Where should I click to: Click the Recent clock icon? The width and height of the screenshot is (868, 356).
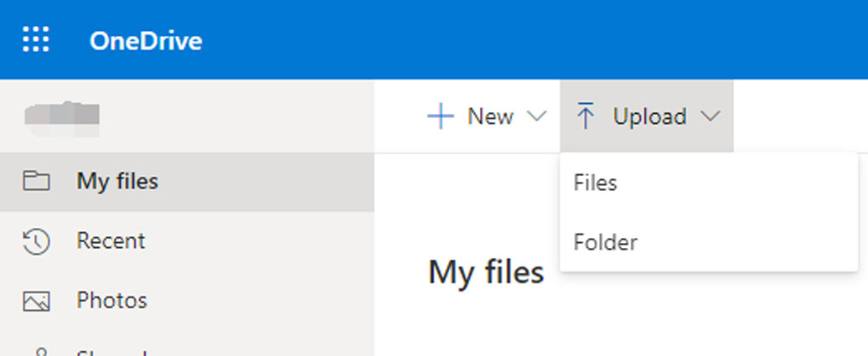(x=36, y=241)
